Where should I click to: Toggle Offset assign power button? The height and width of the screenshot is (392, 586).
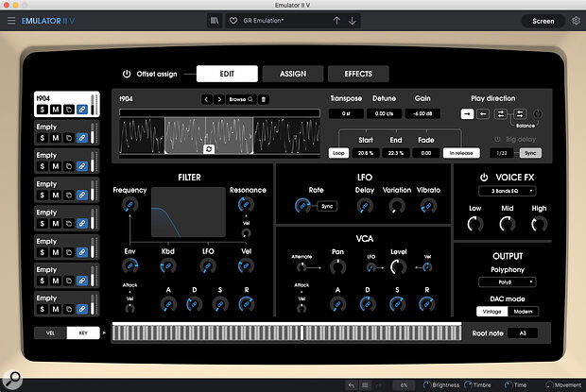click(x=127, y=74)
